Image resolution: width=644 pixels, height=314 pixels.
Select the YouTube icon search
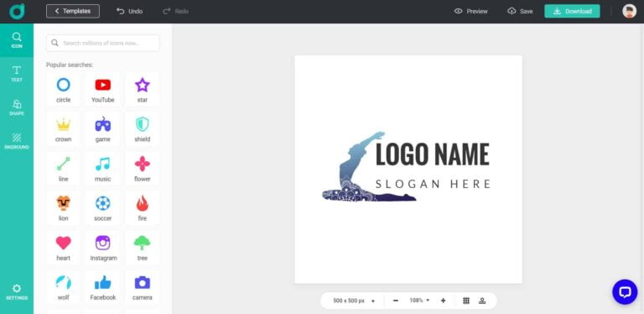pos(102,90)
